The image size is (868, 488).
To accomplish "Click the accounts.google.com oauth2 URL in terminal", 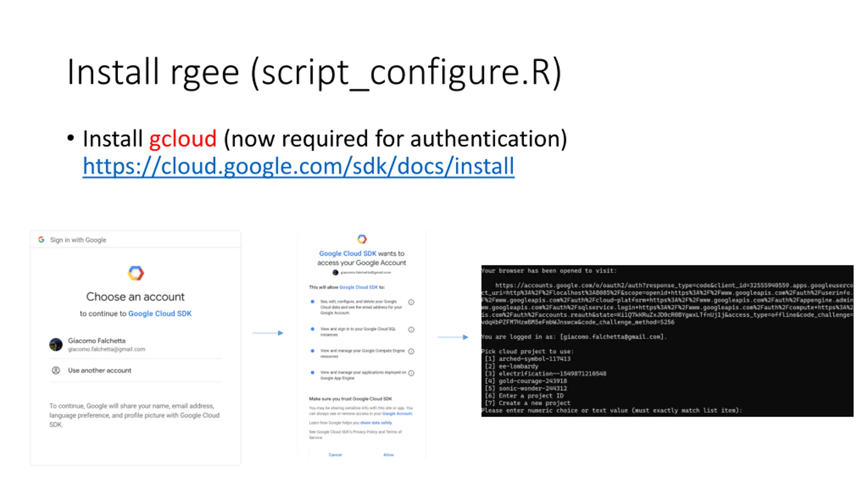I will click(x=667, y=304).
